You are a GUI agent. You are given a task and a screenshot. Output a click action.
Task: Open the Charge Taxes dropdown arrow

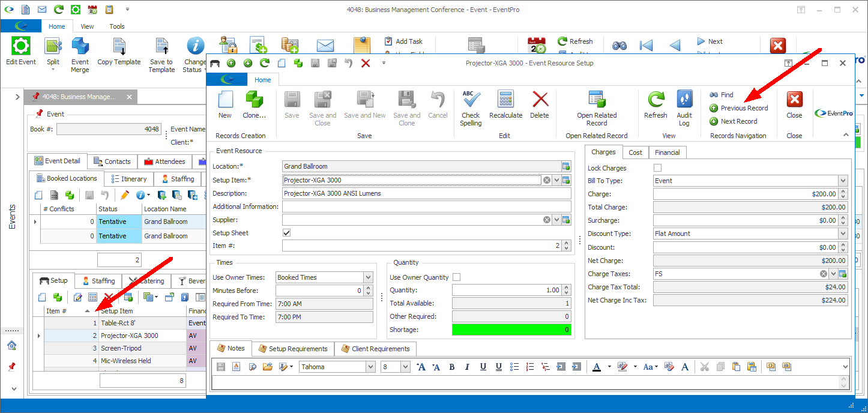[833, 274]
